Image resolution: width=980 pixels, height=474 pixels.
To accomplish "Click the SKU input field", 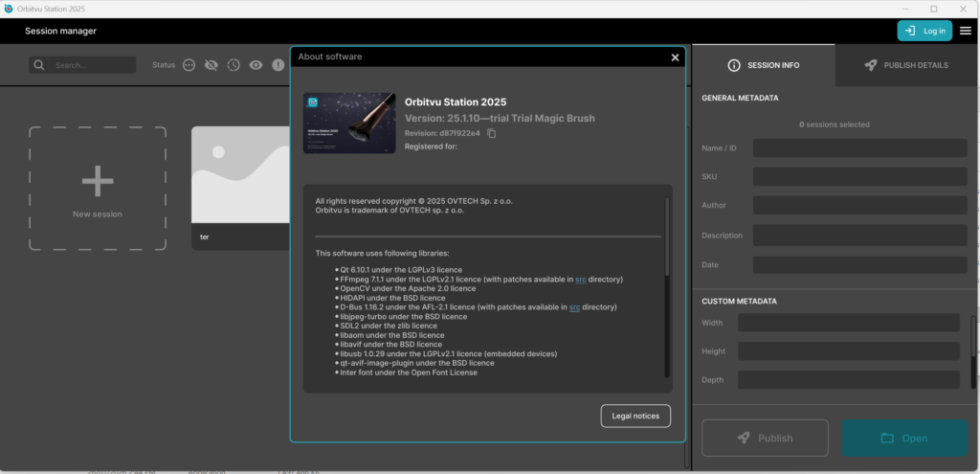I will tap(859, 177).
